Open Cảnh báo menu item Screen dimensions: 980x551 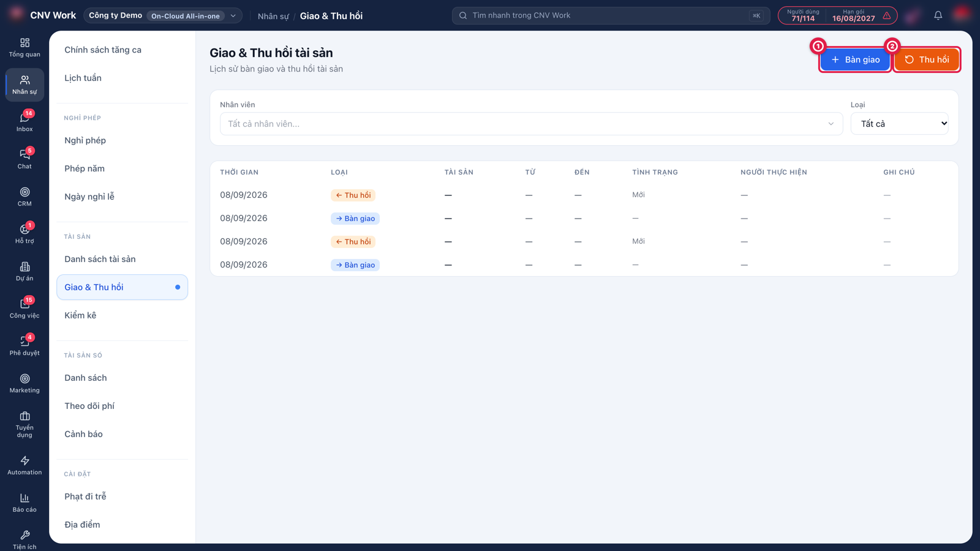[83, 434]
